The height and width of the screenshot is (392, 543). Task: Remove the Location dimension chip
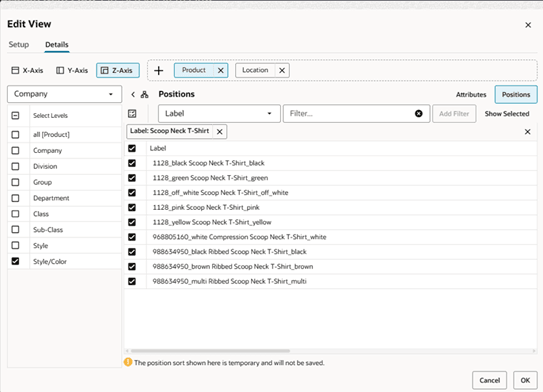[282, 71]
